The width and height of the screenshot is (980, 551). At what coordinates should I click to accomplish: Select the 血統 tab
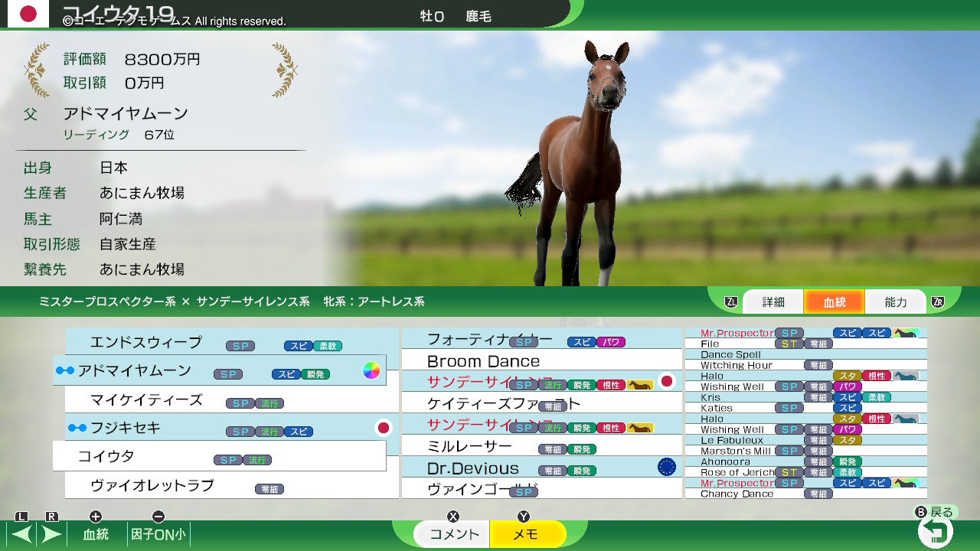835,302
